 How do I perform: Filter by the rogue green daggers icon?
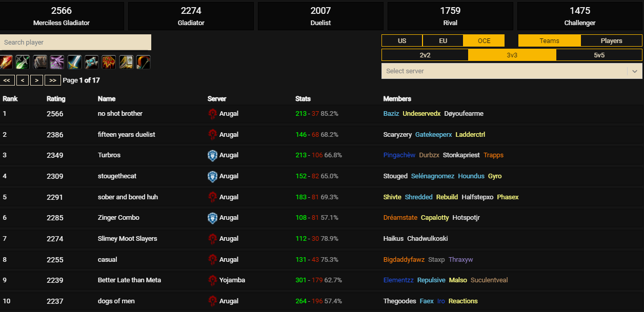pyautogui.click(x=23, y=63)
